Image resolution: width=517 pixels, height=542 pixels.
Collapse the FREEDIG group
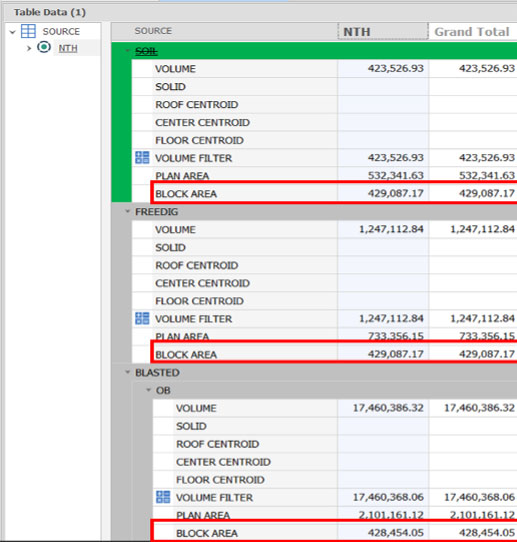[x=128, y=211]
